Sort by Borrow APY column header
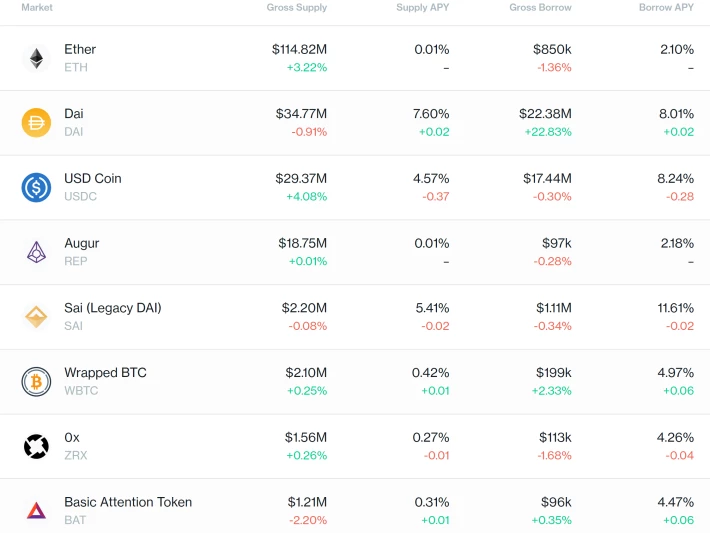Image resolution: width=710 pixels, height=533 pixels. point(666,7)
